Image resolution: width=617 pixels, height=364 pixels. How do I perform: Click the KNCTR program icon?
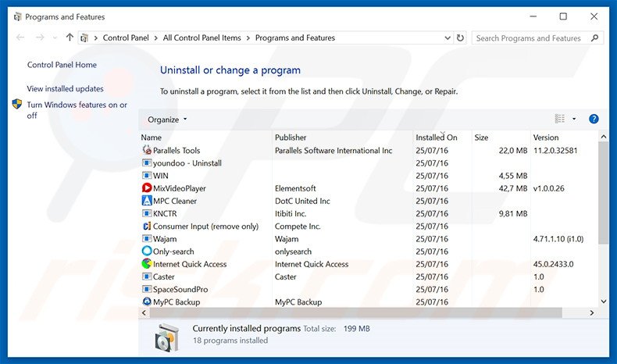point(147,213)
